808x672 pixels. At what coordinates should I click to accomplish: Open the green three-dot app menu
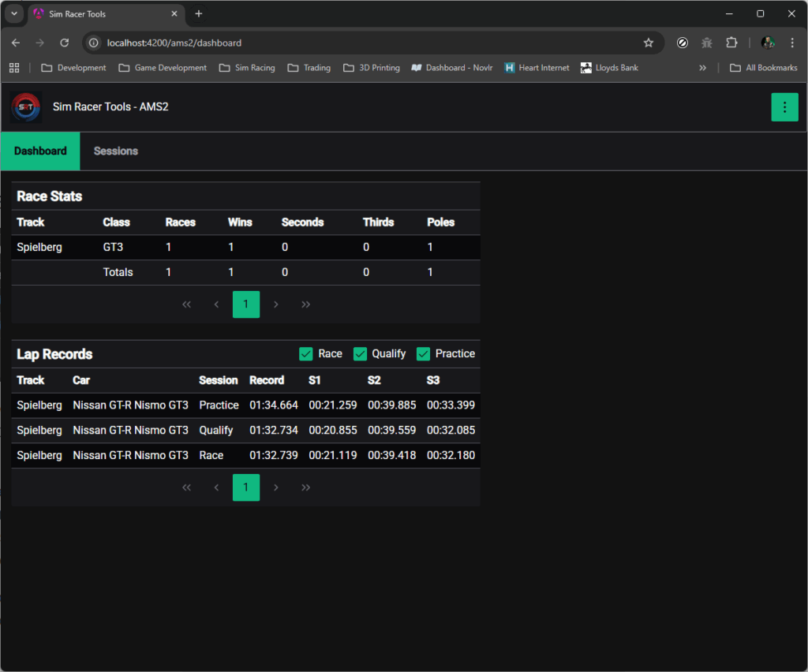pyautogui.click(x=784, y=107)
